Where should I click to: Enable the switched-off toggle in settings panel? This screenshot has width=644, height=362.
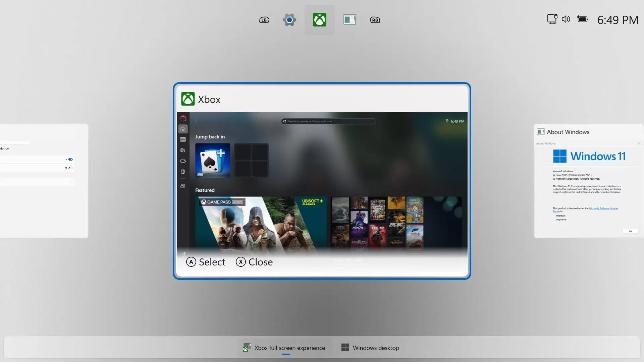(70, 168)
